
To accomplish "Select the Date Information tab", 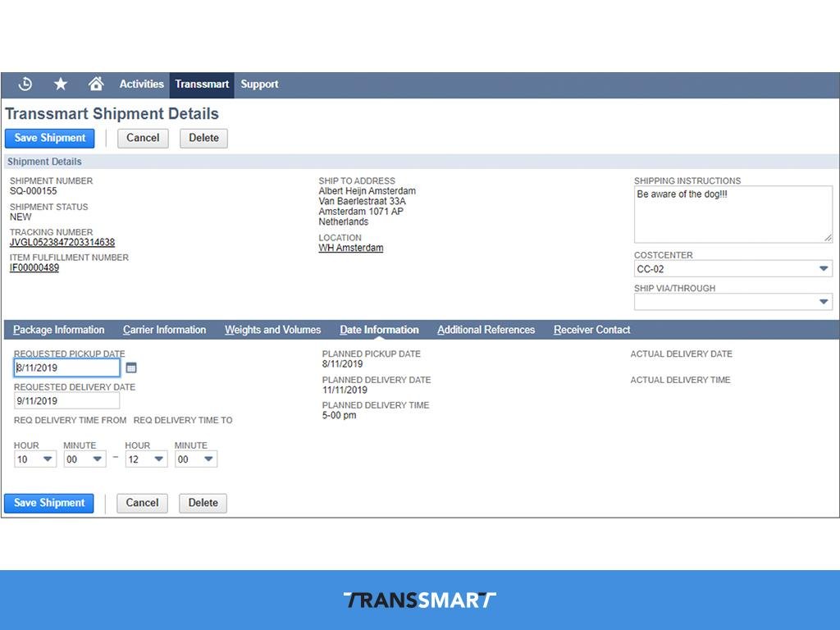I will (379, 330).
